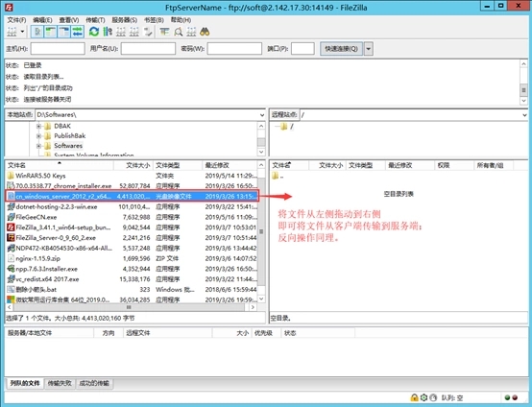
Task: Click the process queue toolbar icon
Action: point(108,32)
